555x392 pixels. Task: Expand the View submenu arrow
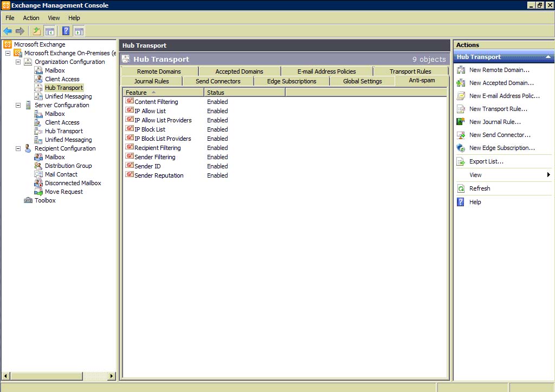click(x=548, y=175)
